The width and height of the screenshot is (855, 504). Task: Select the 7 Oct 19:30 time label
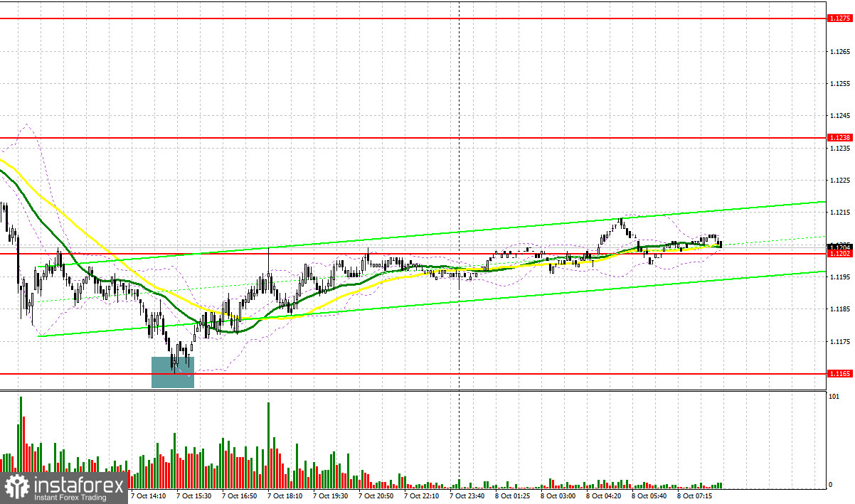[329, 495]
